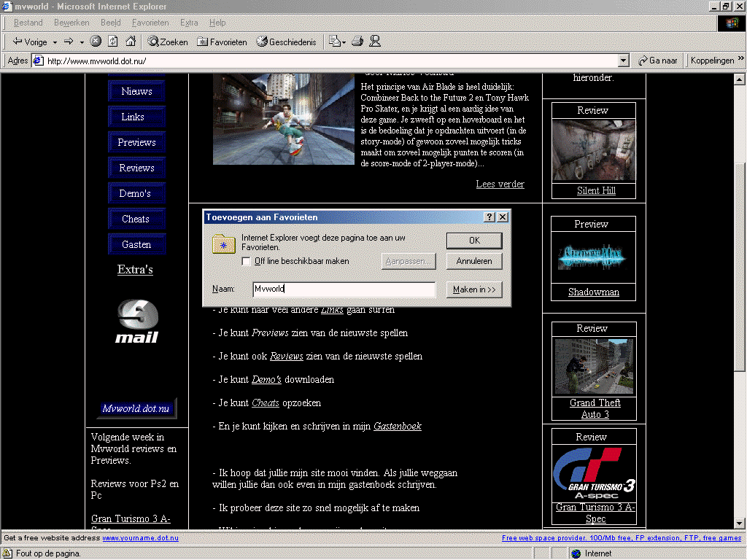Click Annuleren in the dialog
Screen dimensions: 747x560
pos(474,261)
